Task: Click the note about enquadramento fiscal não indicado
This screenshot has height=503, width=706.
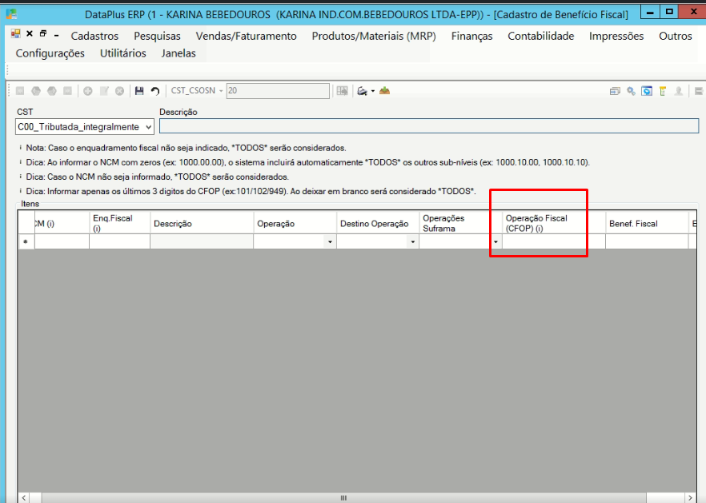Action: pos(186,148)
